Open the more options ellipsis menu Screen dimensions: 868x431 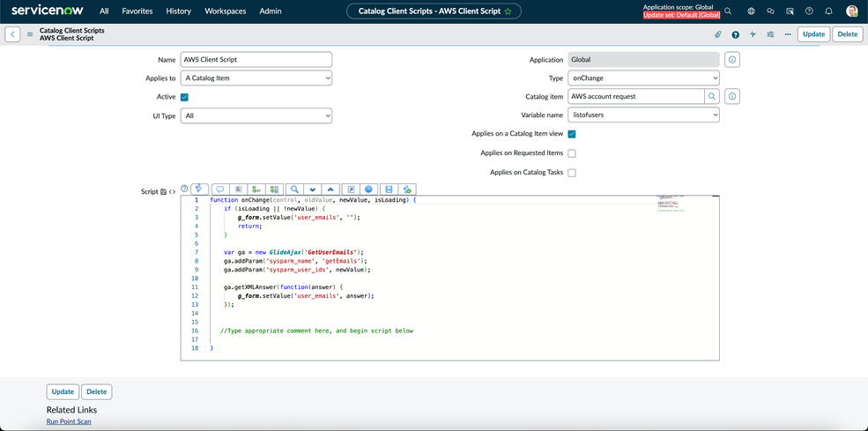point(787,34)
